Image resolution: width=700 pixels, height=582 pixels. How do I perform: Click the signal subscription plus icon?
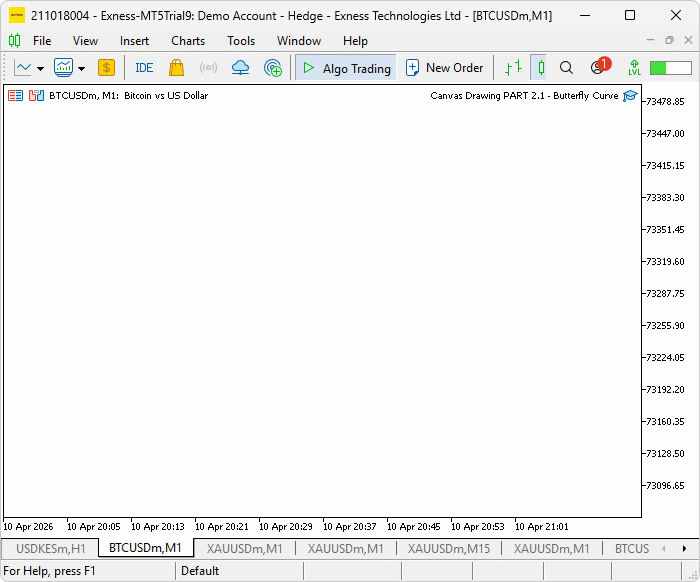273,68
